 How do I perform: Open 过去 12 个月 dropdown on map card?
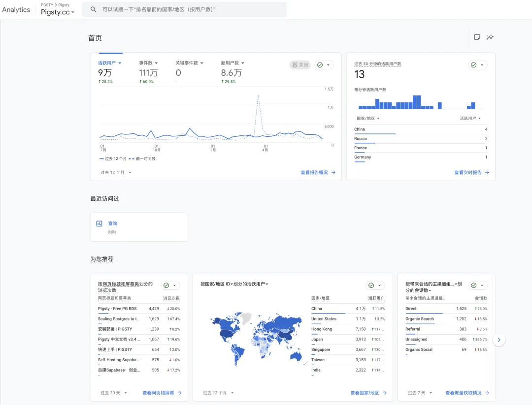coord(218,393)
